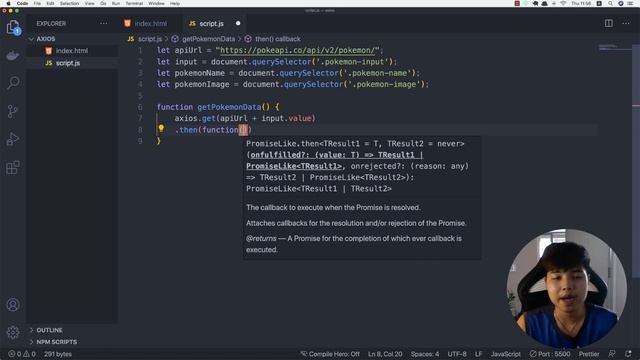Open the Go menu
The image size is (640, 360).
[103, 3]
